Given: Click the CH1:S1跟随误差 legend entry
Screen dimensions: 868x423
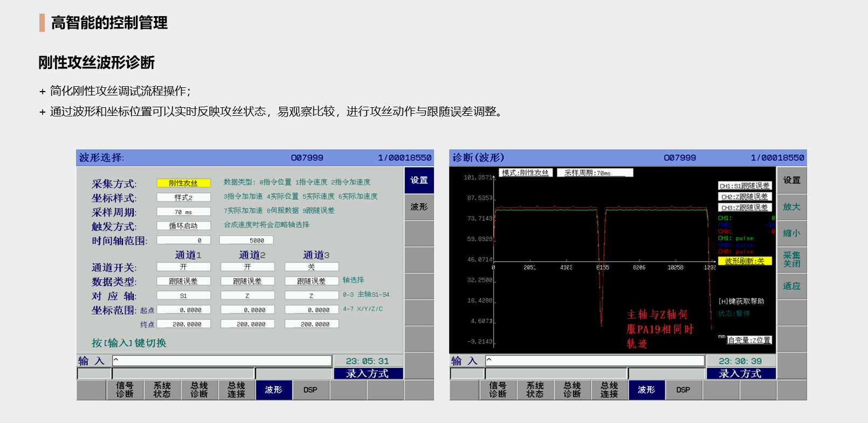Looking at the screenshot, I should (x=745, y=186).
